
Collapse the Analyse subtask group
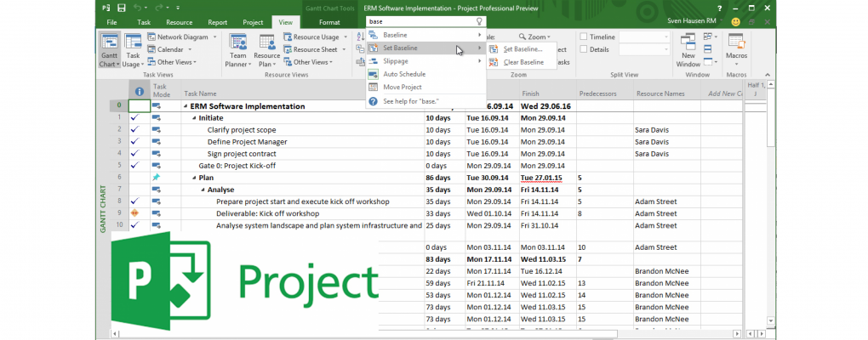click(x=203, y=190)
